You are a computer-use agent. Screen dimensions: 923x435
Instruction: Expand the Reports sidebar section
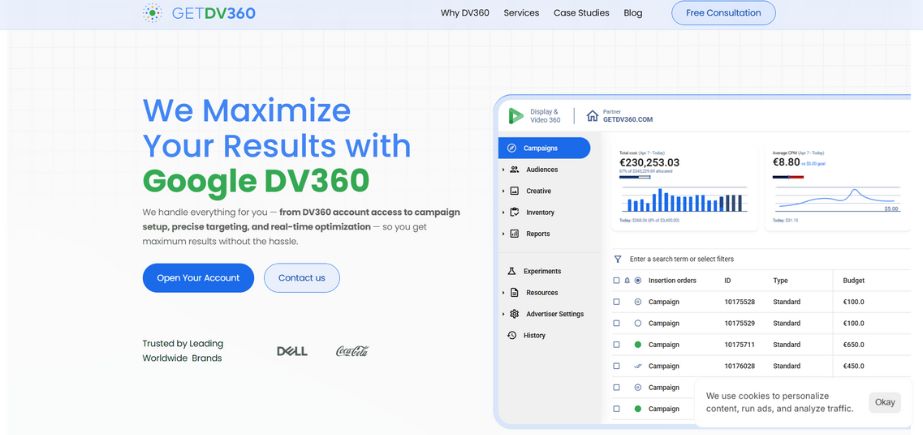(503, 234)
